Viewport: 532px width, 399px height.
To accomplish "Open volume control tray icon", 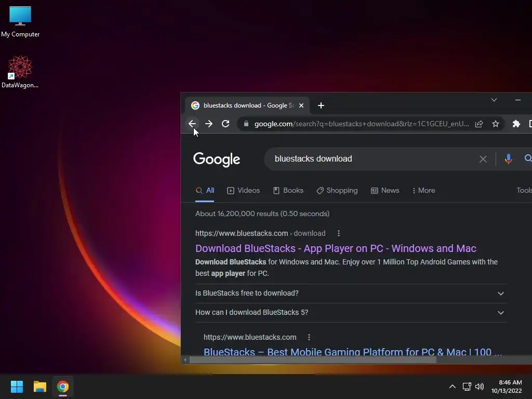I will (480, 387).
